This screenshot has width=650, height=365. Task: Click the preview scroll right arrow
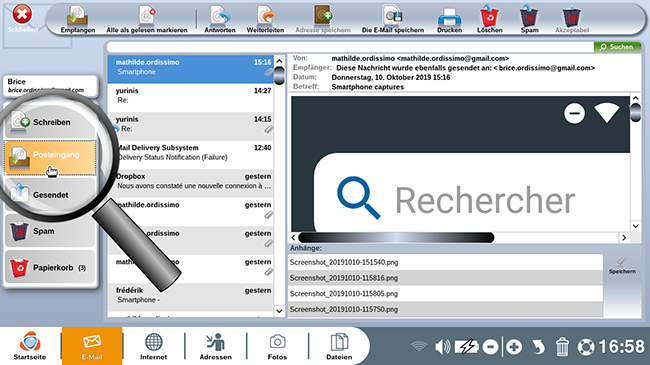tap(624, 238)
